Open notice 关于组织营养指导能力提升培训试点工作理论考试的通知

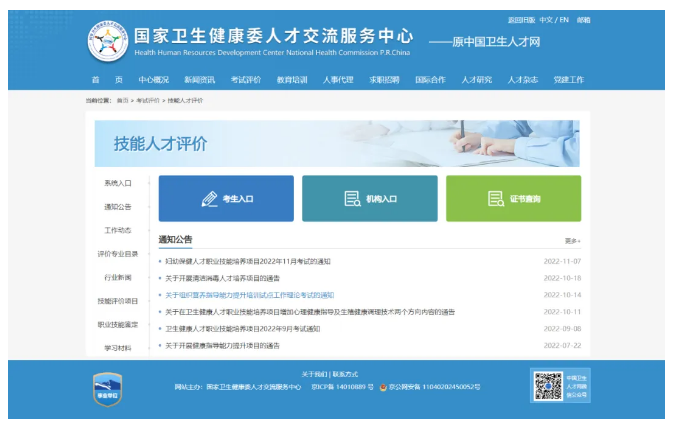pos(250,295)
